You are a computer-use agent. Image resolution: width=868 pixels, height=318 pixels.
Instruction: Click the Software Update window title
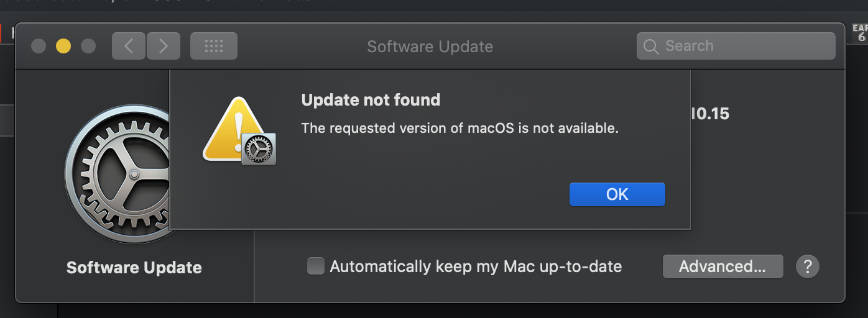(430, 47)
